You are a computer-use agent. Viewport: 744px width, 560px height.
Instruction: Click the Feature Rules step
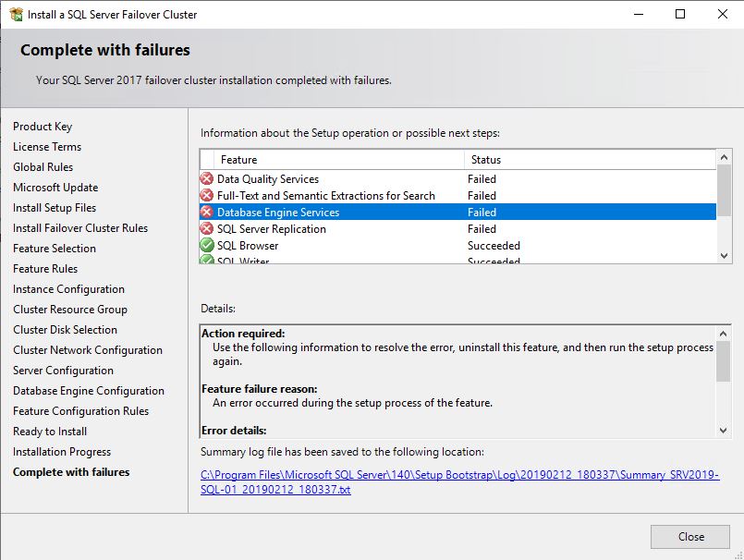45,269
